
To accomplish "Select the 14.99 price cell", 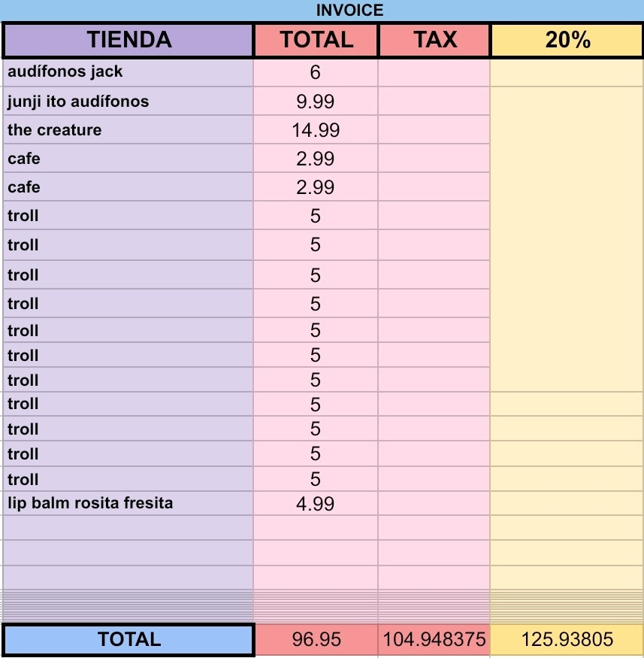I will [316, 129].
